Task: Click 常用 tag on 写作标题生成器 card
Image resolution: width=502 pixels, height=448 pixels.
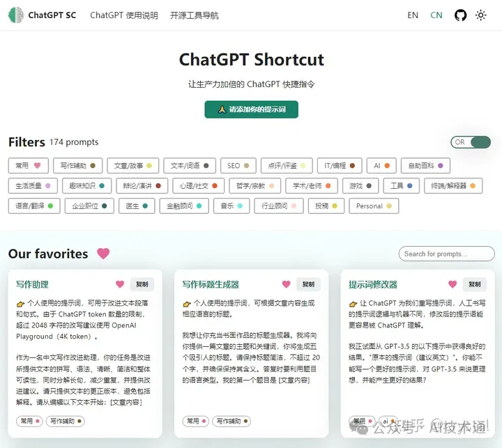Action: coord(196,421)
